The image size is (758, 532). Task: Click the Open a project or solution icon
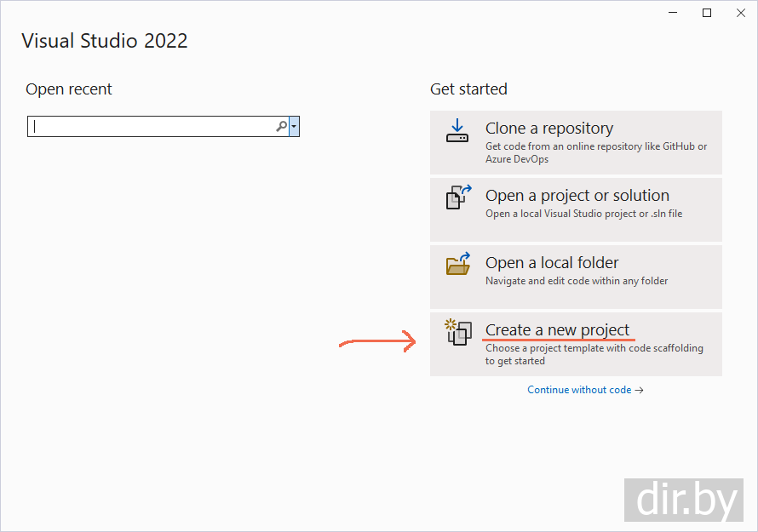458,197
